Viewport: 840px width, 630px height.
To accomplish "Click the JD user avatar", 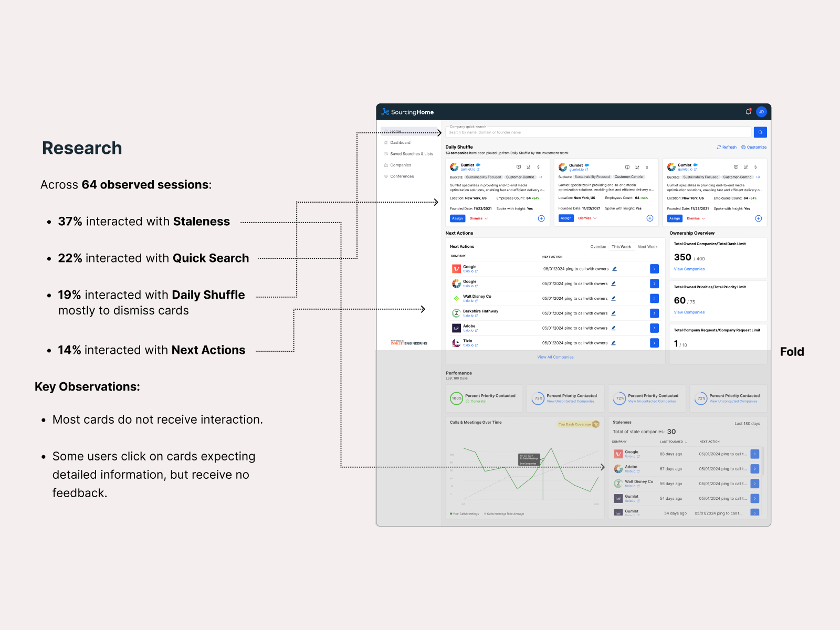I will [761, 112].
